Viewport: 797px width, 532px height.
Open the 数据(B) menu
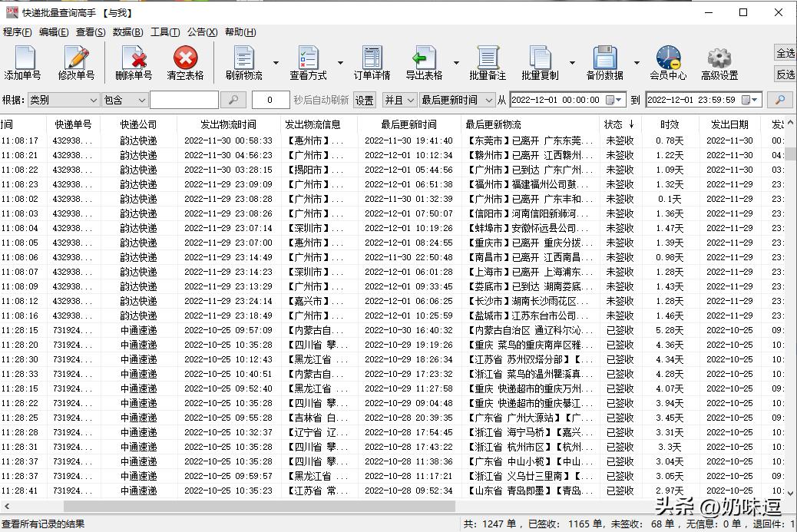pyautogui.click(x=128, y=32)
